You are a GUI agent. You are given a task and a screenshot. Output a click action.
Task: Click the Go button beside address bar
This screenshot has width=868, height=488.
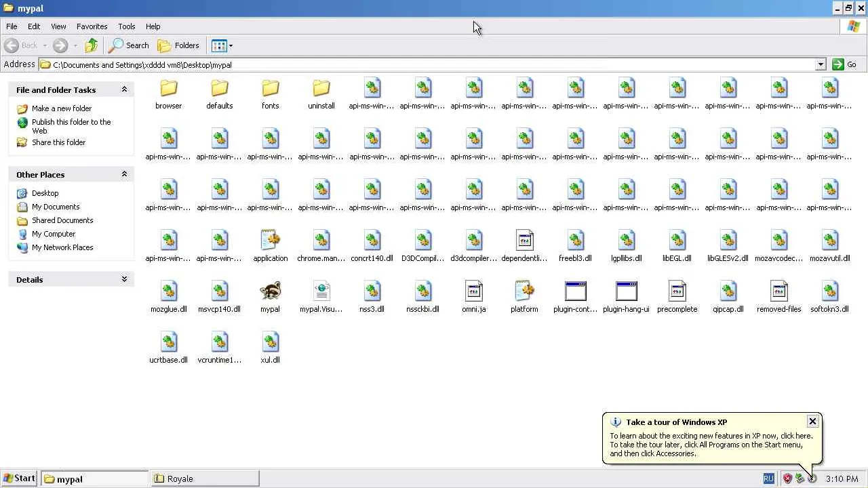coord(845,64)
